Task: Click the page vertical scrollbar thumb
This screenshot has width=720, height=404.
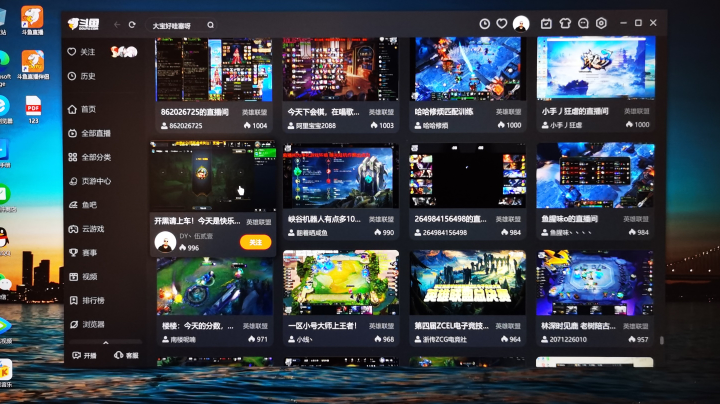Action: 662,340
